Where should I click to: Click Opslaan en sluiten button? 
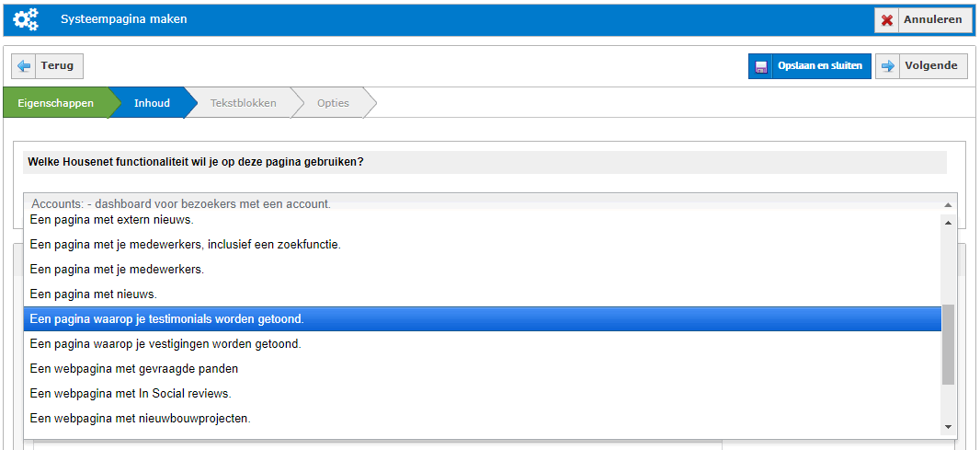[x=809, y=65]
